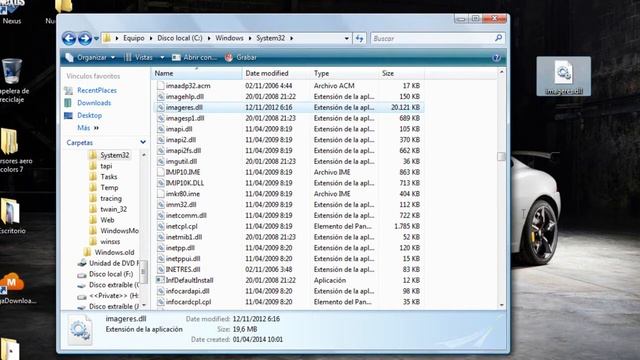
Task: Open recent pages dropdown next to Forward
Action: coord(96,38)
